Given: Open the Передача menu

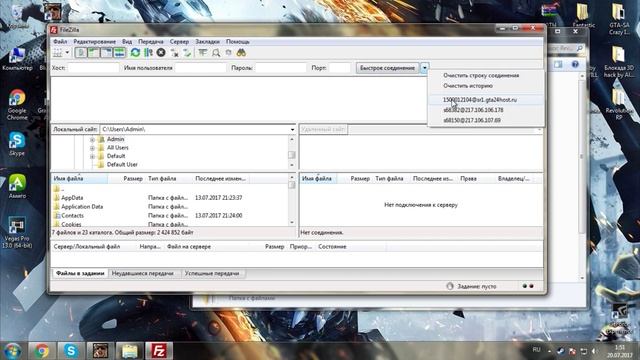Looking at the screenshot, I should 151,42.
